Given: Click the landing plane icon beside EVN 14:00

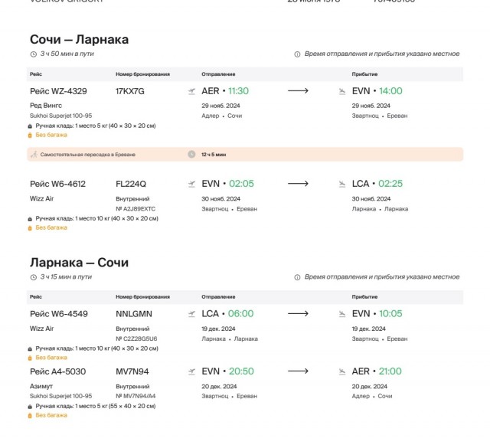Looking at the screenshot, I should point(342,91).
